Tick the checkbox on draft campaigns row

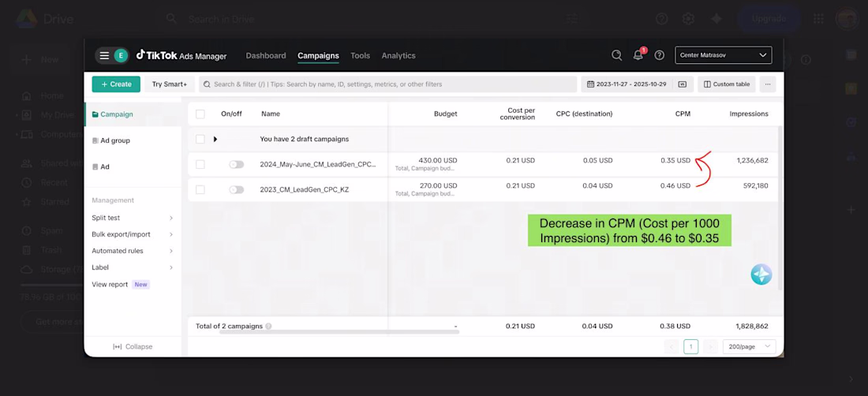point(200,140)
